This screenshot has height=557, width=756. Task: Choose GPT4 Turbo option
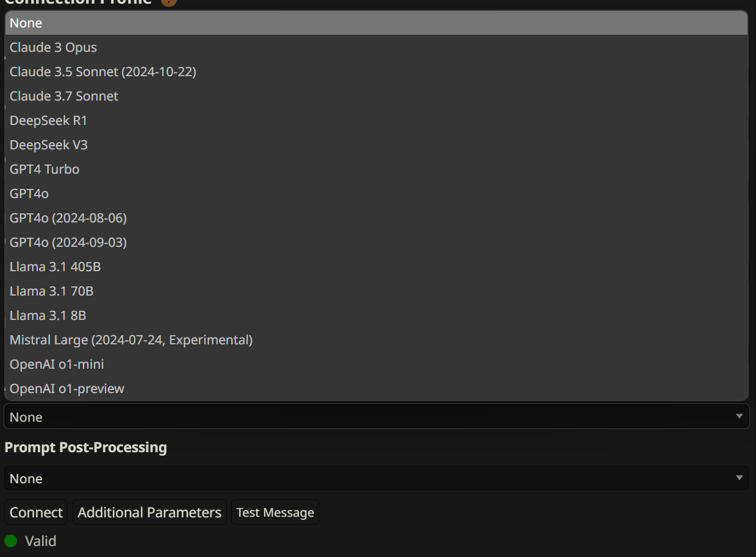pyautogui.click(x=376, y=169)
